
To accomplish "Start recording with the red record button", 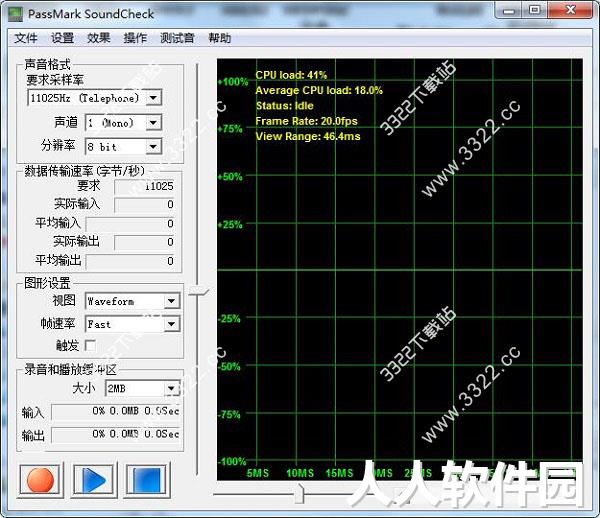I will 40,480.
